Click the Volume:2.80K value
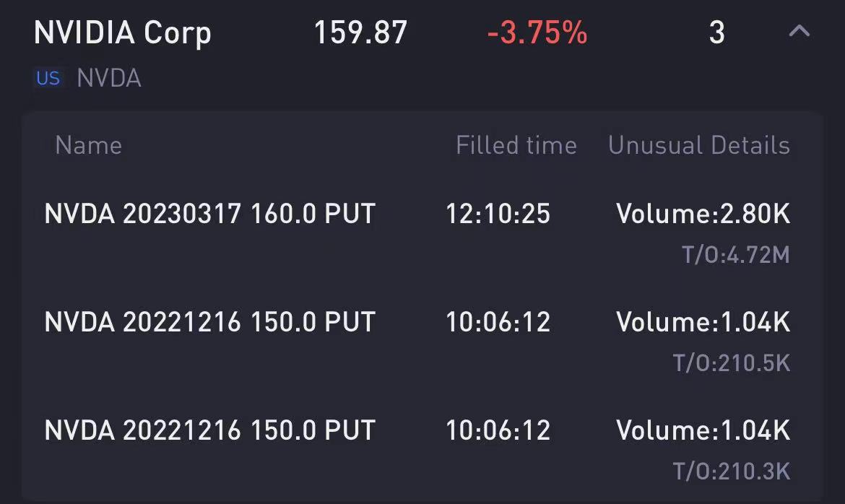 point(703,214)
